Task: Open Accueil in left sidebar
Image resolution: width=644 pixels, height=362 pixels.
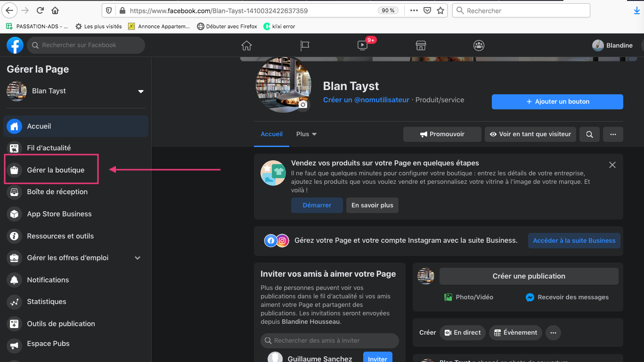Action: pyautogui.click(x=76, y=126)
